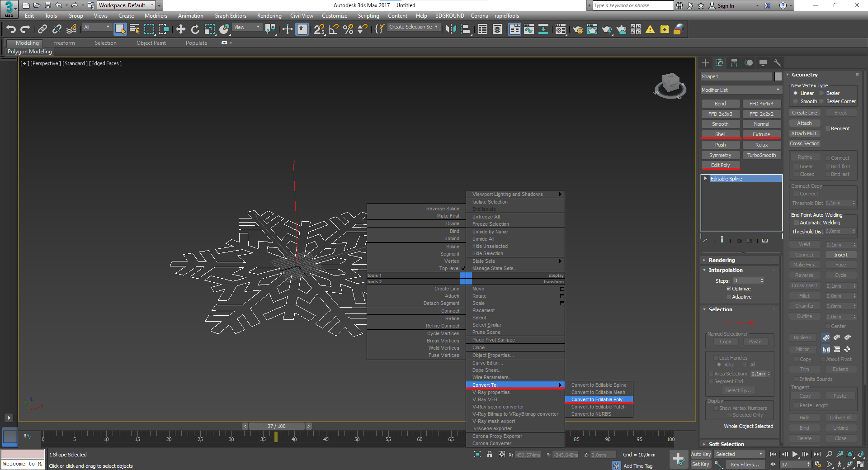Click the Bind to Space Warp icon
The width and height of the screenshot is (868, 470).
click(71, 29)
